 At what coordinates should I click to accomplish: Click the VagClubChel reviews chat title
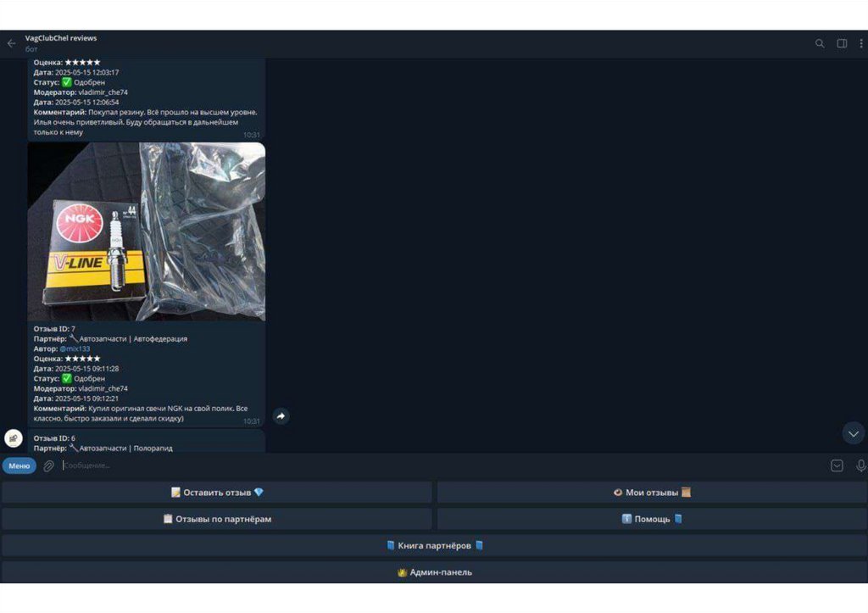pyautogui.click(x=61, y=38)
